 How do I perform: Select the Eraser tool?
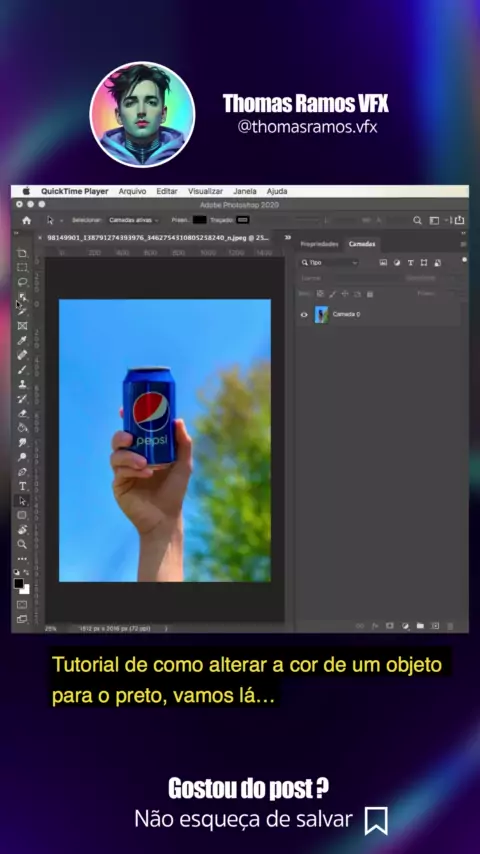[22, 413]
